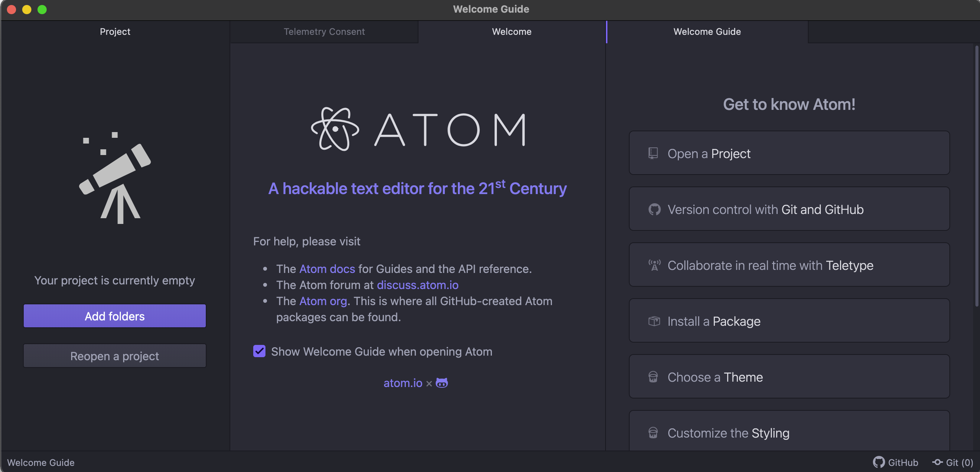
Task: Click the Welcome Guide pane vertical scrollbar
Action: 976,176
